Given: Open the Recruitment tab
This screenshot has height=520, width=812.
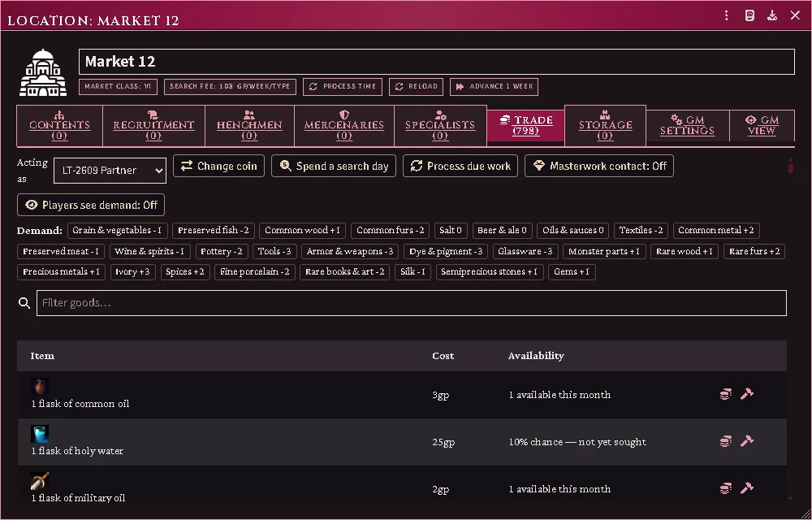Looking at the screenshot, I should (153, 126).
